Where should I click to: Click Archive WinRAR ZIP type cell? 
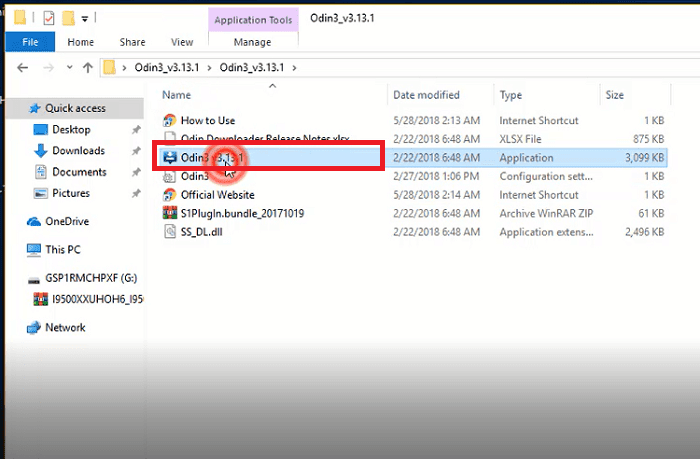click(x=546, y=213)
